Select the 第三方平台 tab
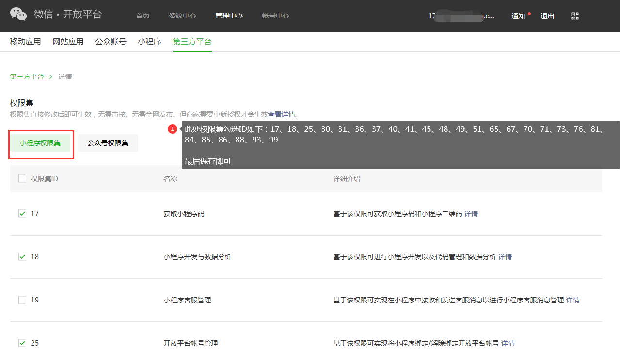Image resolution: width=620 pixels, height=364 pixels. (x=192, y=42)
